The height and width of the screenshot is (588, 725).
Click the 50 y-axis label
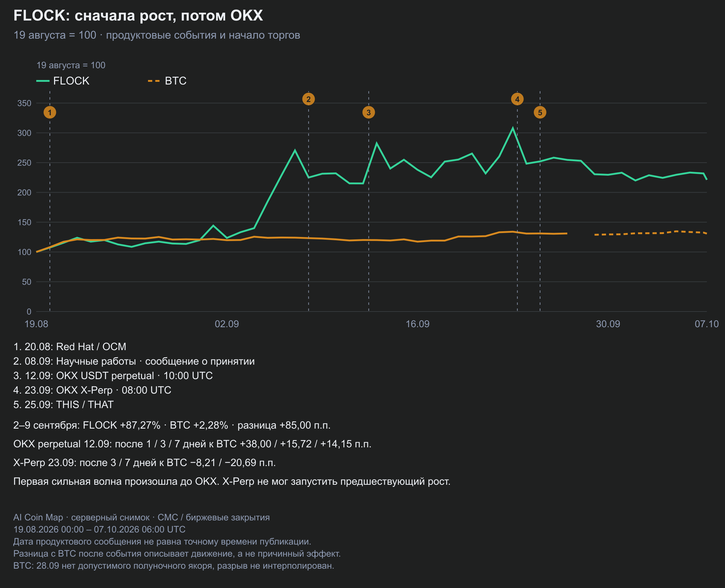(x=27, y=282)
